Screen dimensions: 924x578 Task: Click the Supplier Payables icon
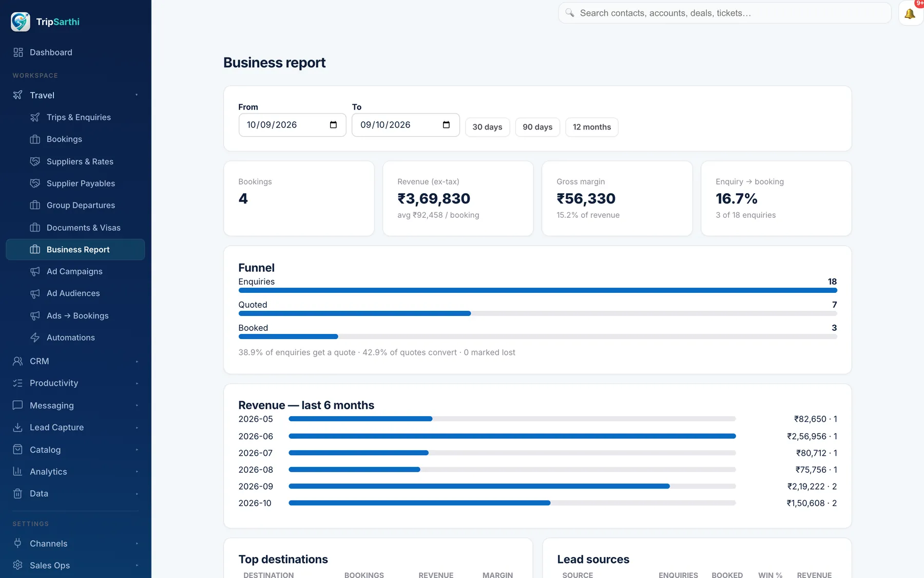(35, 183)
